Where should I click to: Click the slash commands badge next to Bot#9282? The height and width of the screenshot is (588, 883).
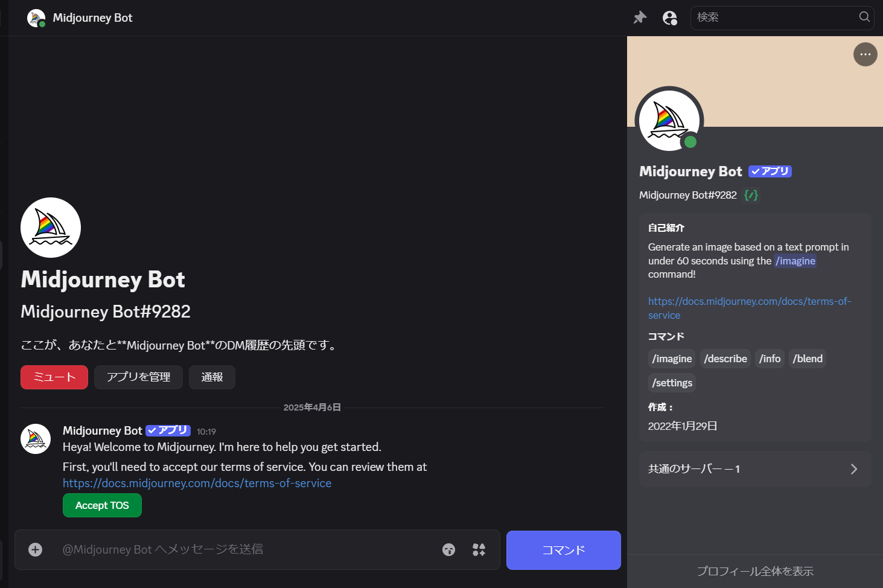click(x=751, y=195)
